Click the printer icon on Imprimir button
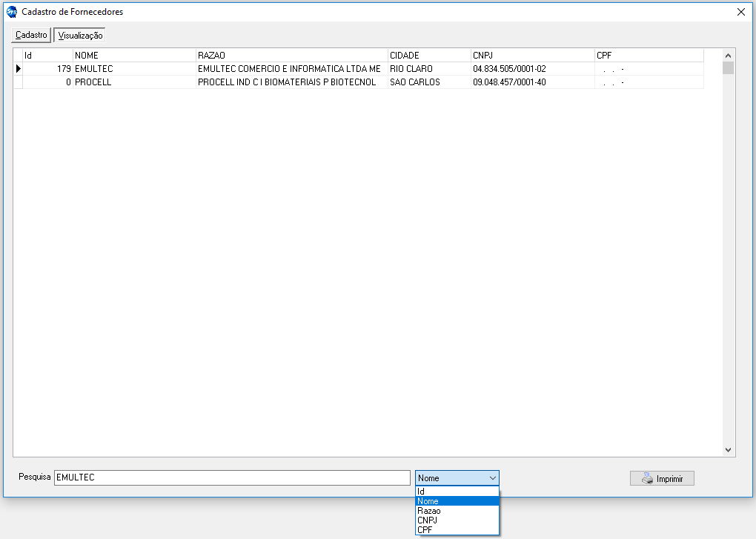756x539 pixels. point(647,478)
